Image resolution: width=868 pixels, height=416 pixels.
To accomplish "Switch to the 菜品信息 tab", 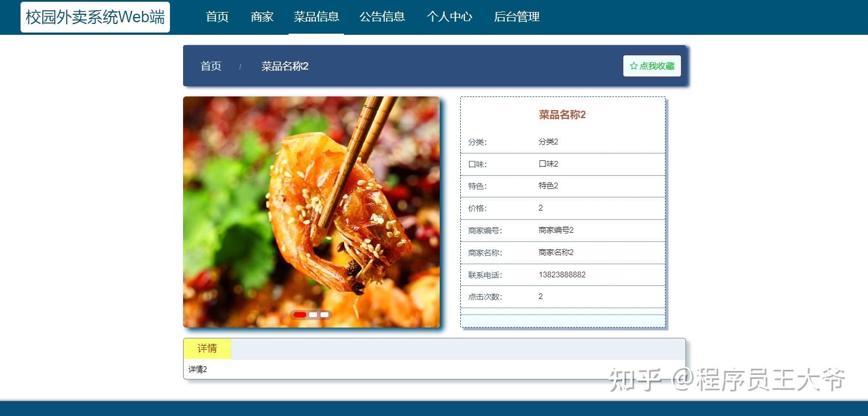I will [x=316, y=17].
